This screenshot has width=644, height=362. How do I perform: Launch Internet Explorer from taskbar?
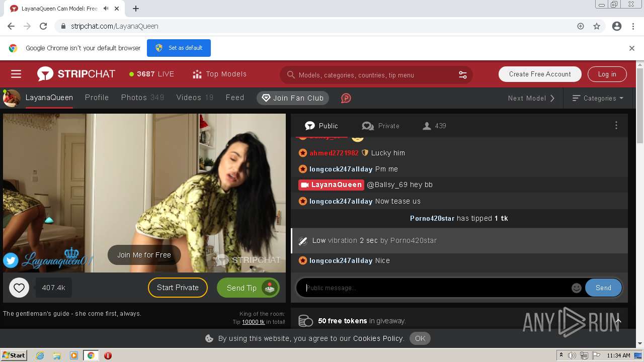click(x=40, y=355)
